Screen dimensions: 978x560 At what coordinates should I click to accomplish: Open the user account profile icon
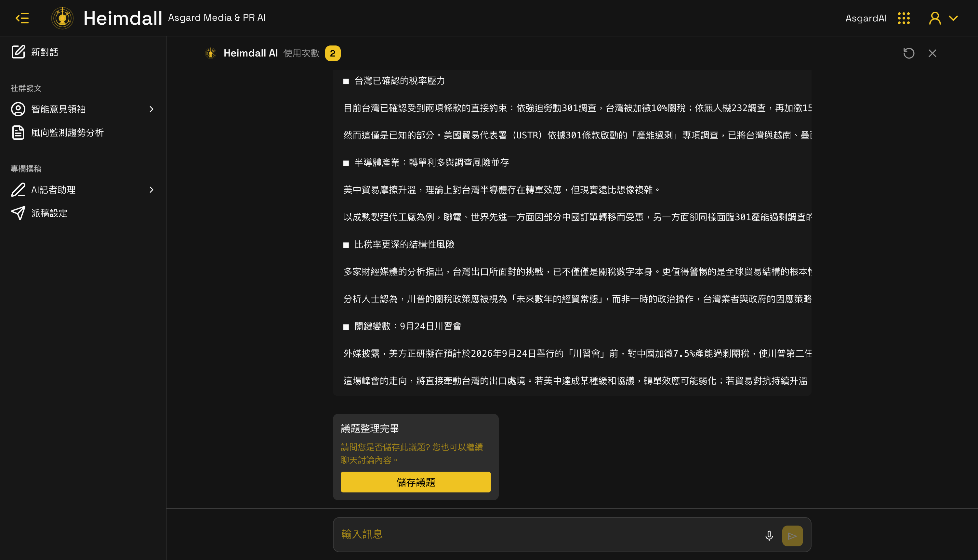[935, 18]
